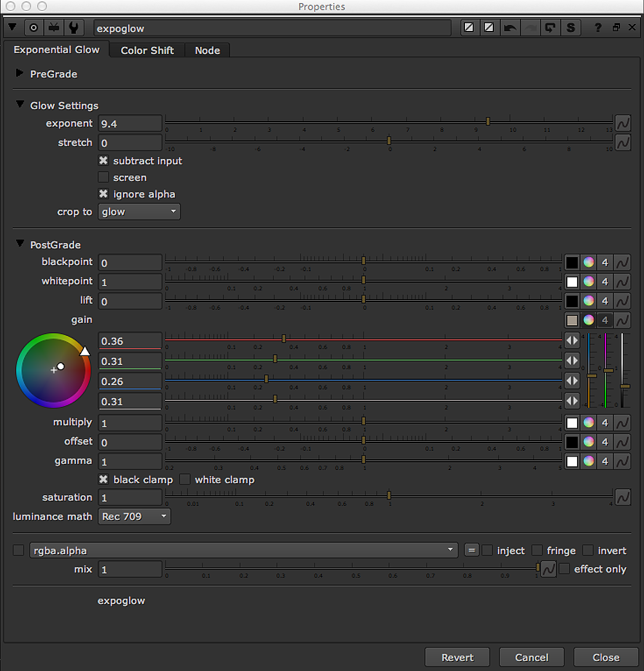Collapse the Glow Settings section
The height and width of the screenshot is (671, 644).
[x=20, y=104]
